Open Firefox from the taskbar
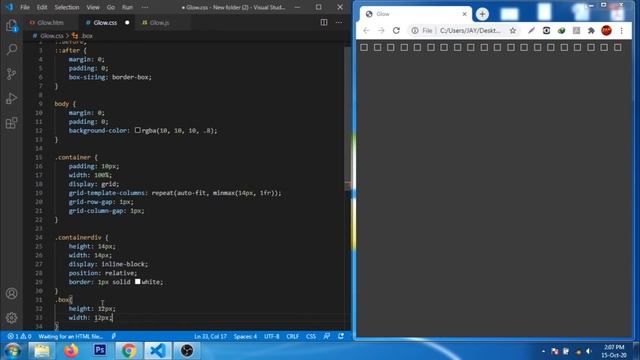640x360 pixels. 71,351
